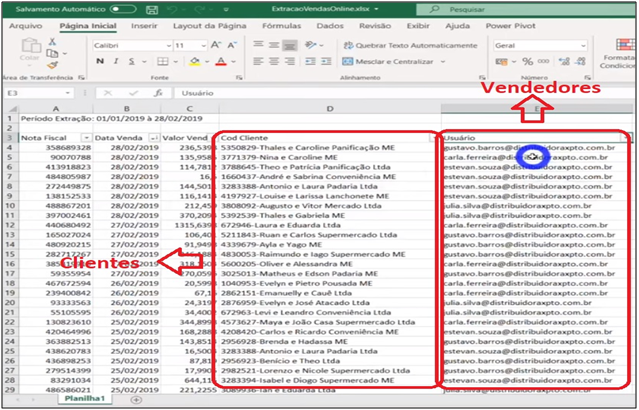This screenshot has height=410, width=639.
Task: Increase font size with the larger A icon
Action: coord(213,46)
